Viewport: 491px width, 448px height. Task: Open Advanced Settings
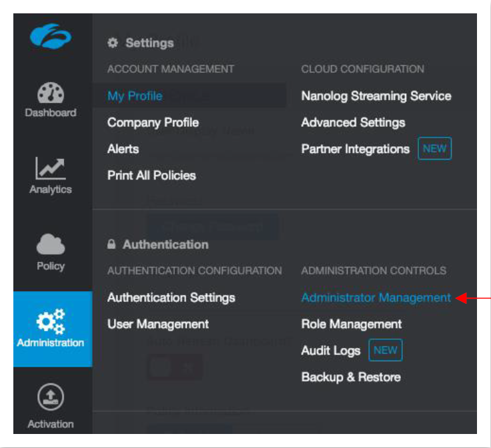pos(353,123)
